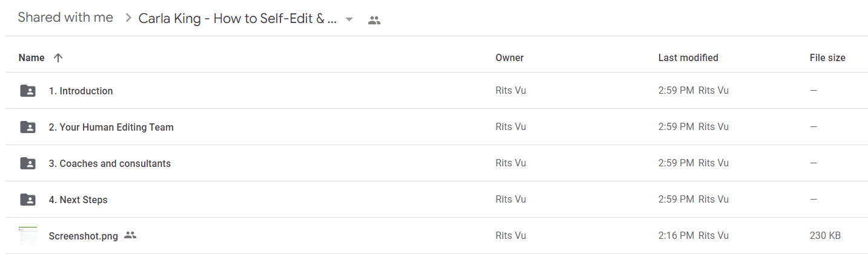Sort by the Last modified column header
Viewport: 868px width, 254px height.
(688, 58)
